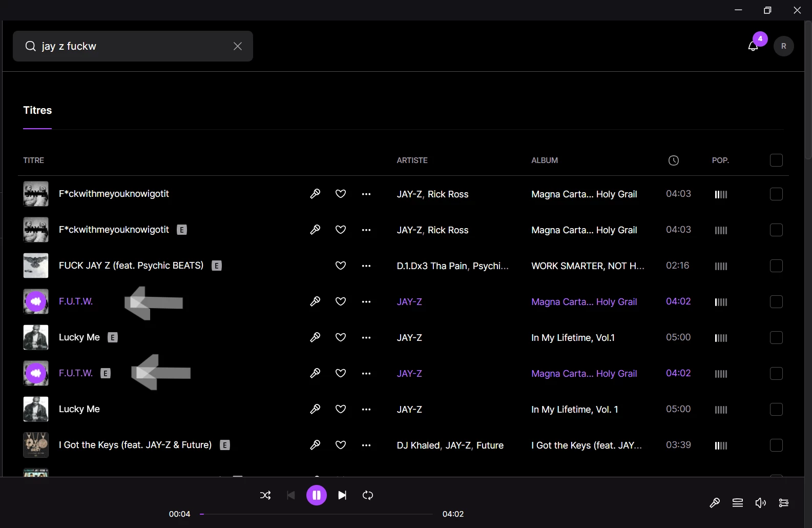Expand more options for non-explicit F.U.T.W.
812x528 pixels.
(366, 302)
